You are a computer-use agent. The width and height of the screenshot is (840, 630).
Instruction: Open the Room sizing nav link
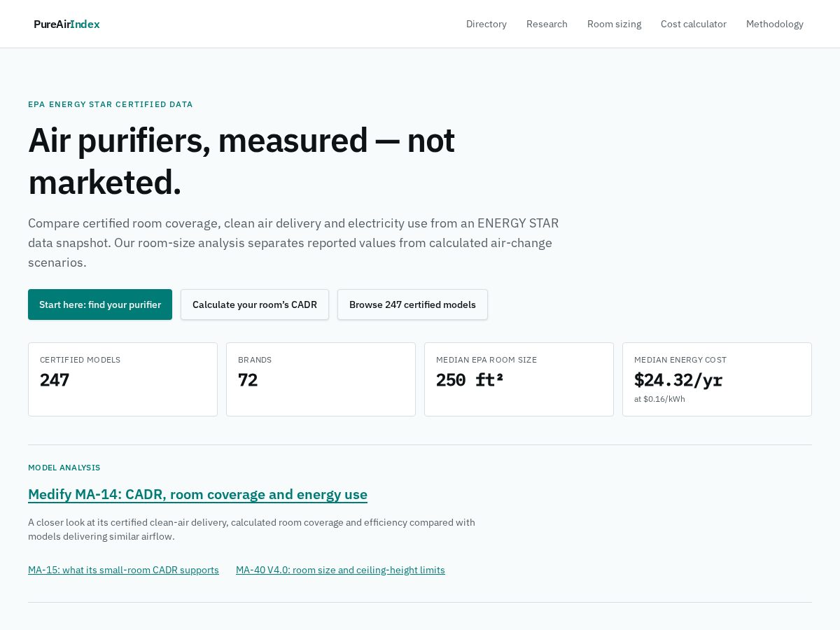(x=614, y=24)
